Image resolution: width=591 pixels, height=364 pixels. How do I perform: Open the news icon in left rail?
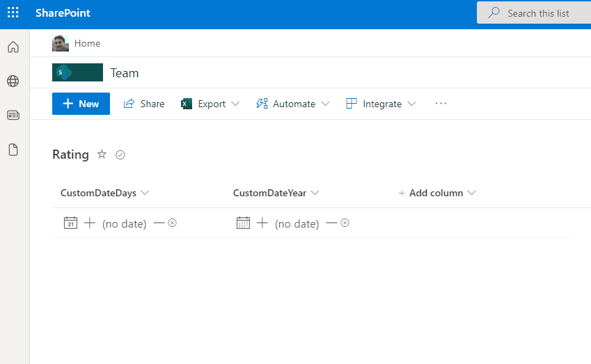tap(13, 115)
